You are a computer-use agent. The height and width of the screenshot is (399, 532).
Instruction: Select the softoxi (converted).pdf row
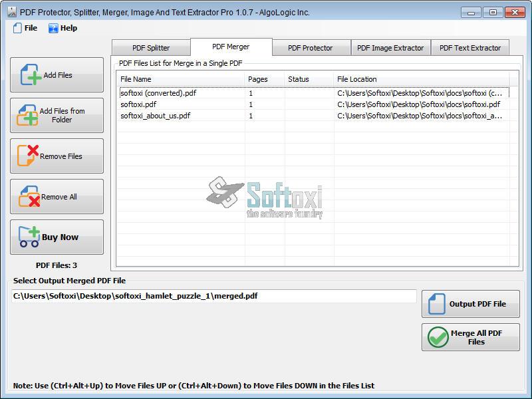tap(158, 93)
